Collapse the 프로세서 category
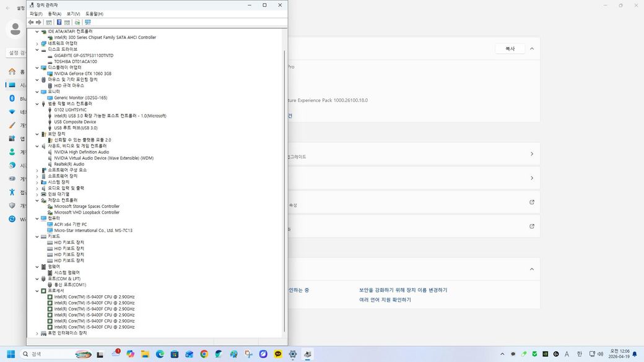 [x=37, y=291]
